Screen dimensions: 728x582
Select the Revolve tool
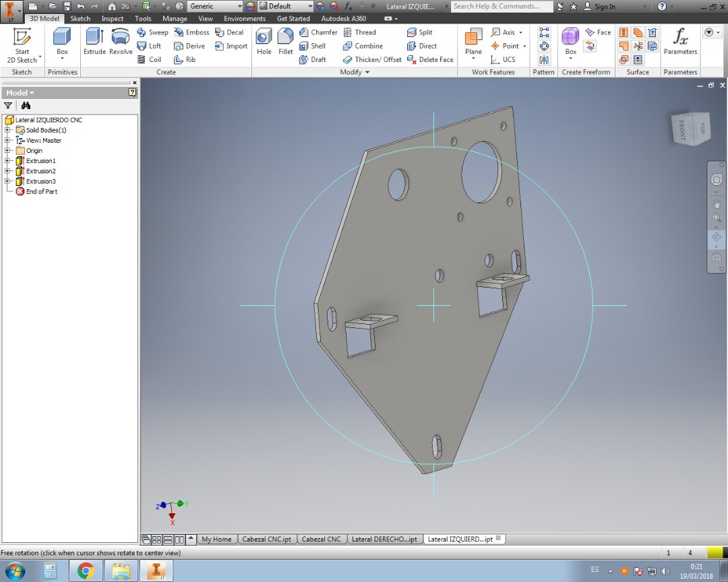(x=121, y=42)
